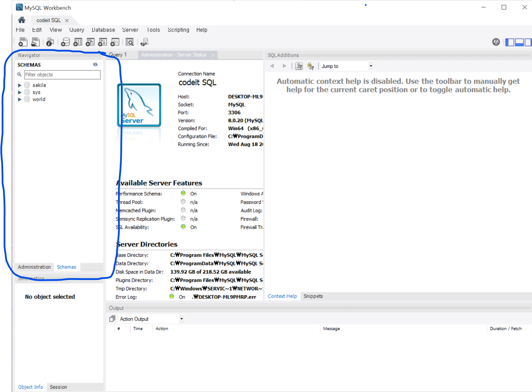Click the SSL Availability On indicator

point(183,227)
